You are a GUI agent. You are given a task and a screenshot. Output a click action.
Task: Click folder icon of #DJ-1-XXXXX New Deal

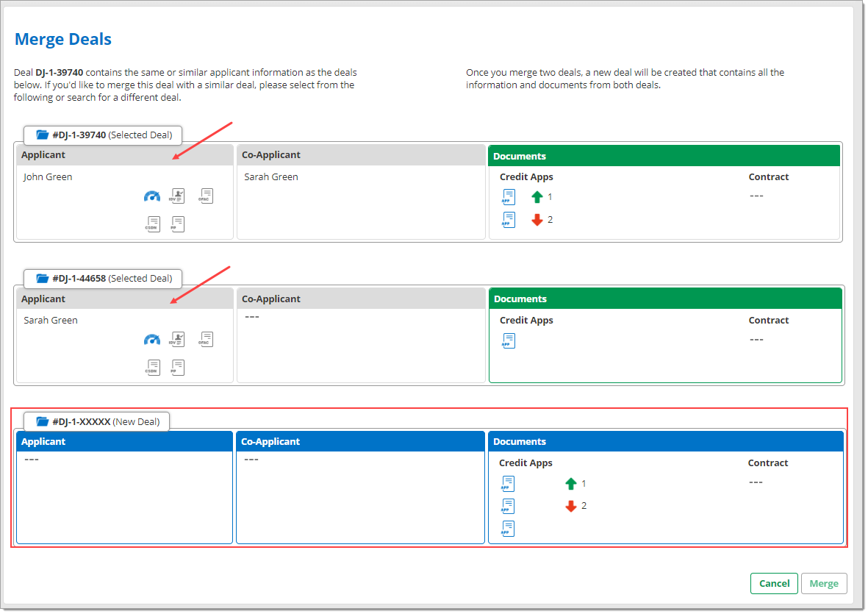click(42, 421)
